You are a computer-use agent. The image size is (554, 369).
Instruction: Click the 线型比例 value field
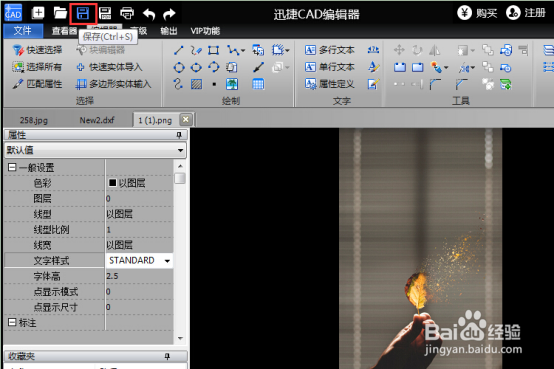click(139, 230)
